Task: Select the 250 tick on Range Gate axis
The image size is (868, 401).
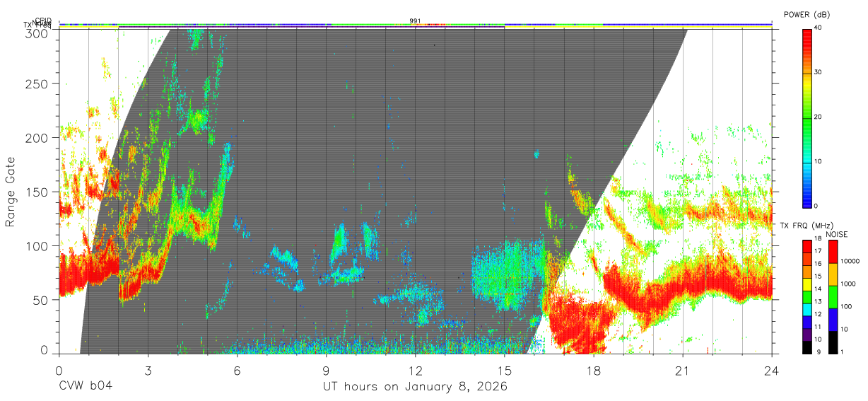Action: coord(37,84)
